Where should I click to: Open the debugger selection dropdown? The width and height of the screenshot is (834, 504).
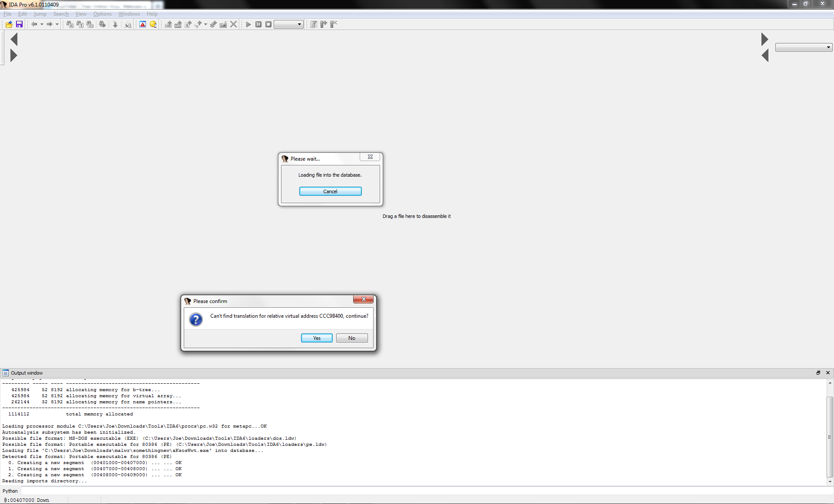coord(289,24)
